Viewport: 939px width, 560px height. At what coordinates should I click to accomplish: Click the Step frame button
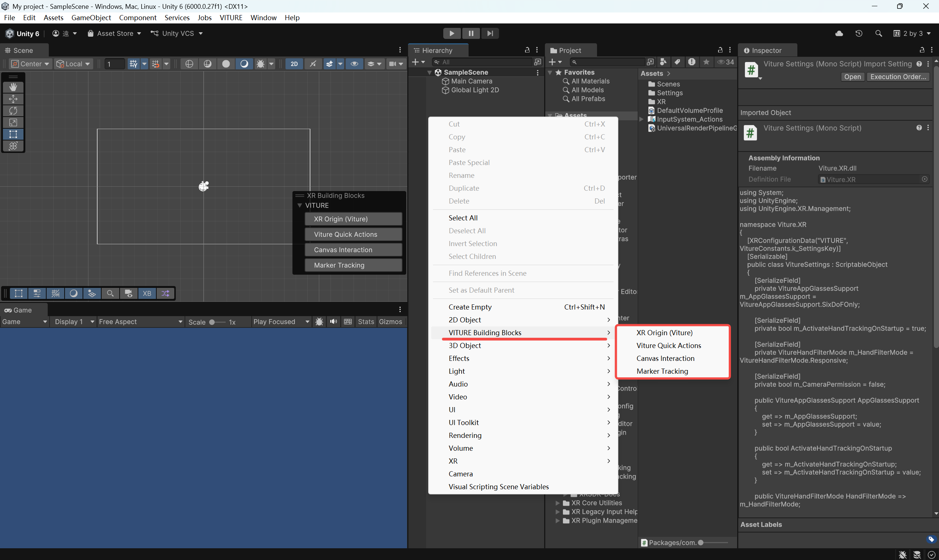pyautogui.click(x=490, y=33)
